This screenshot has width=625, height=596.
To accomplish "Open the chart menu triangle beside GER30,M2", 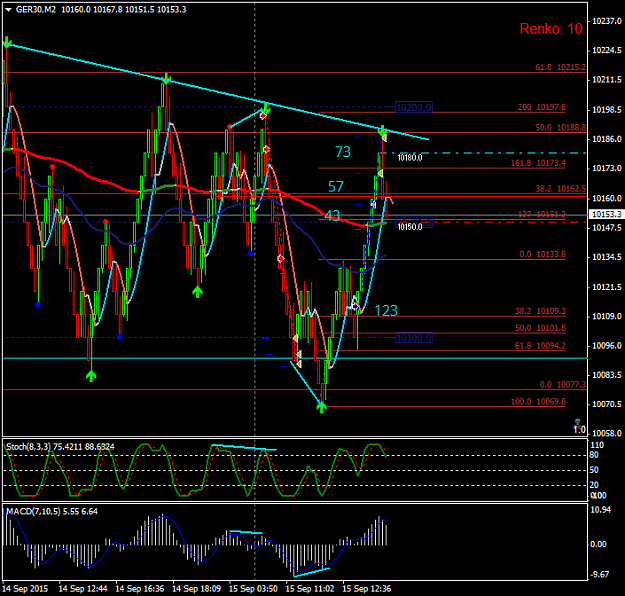I will coord(8,10).
